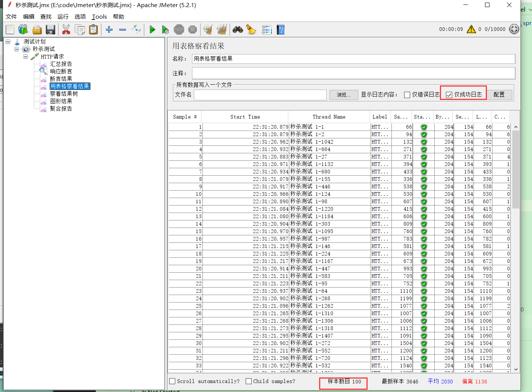
Task: Click the 配置 button
Action: (x=499, y=95)
